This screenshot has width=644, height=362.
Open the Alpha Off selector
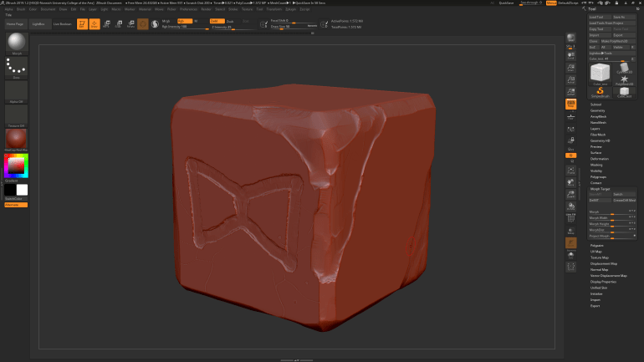pos(17,91)
